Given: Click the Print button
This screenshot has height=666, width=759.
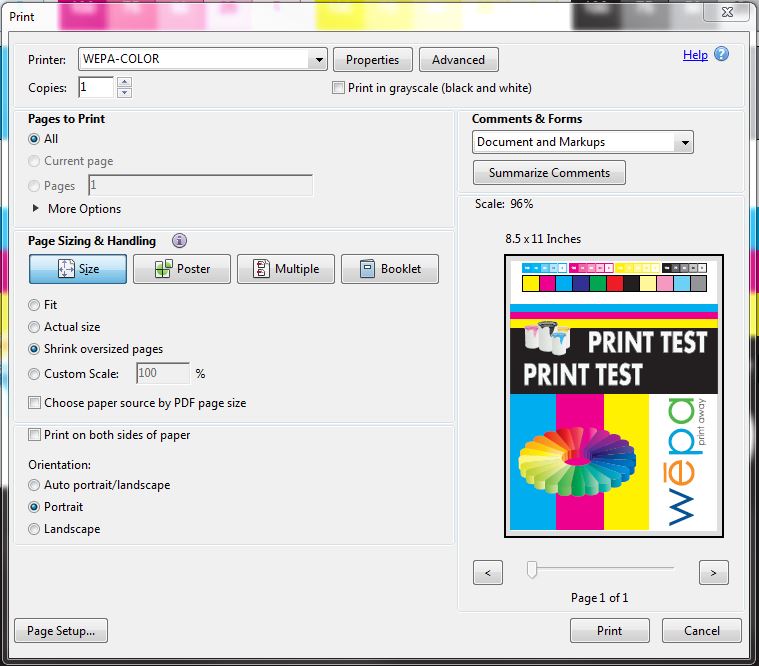Looking at the screenshot, I should 609,631.
